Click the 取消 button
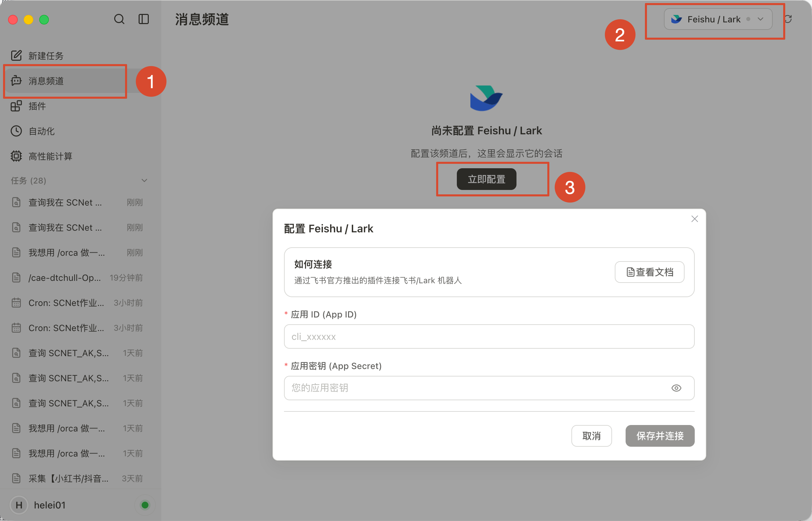The image size is (812, 521). click(x=592, y=436)
